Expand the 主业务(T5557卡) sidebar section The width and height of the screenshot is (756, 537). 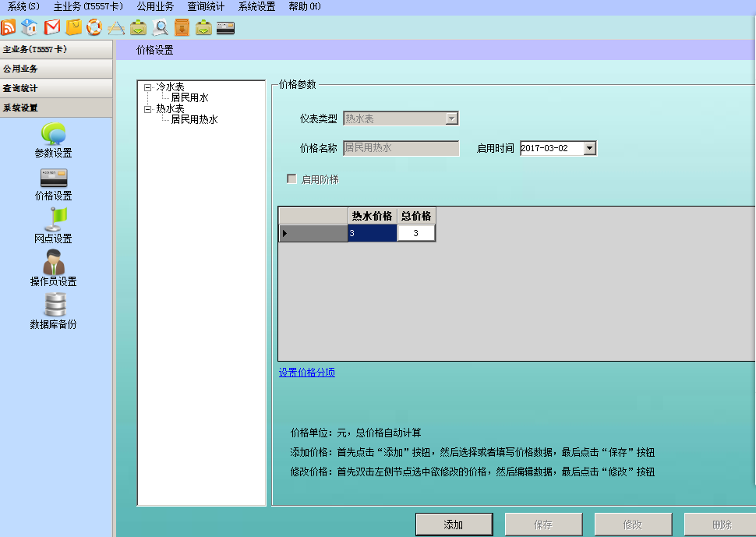coord(56,50)
